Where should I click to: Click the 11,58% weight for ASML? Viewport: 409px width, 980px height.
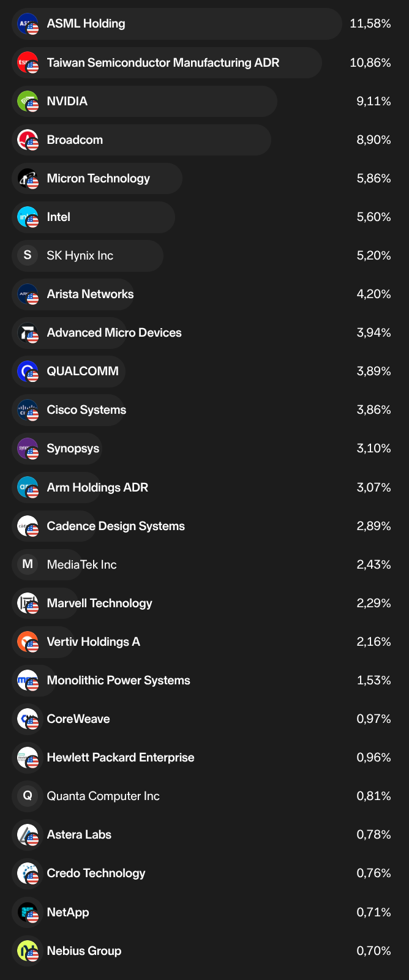(x=370, y=24)
